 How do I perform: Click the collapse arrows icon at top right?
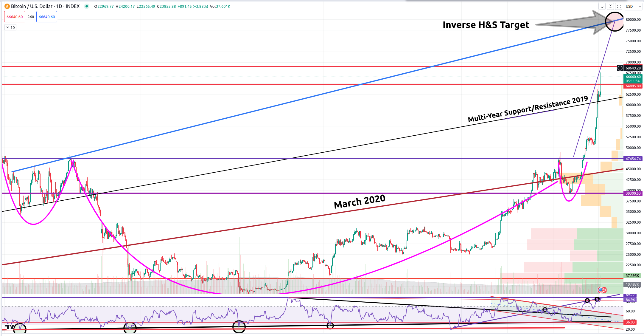(610, 6)
